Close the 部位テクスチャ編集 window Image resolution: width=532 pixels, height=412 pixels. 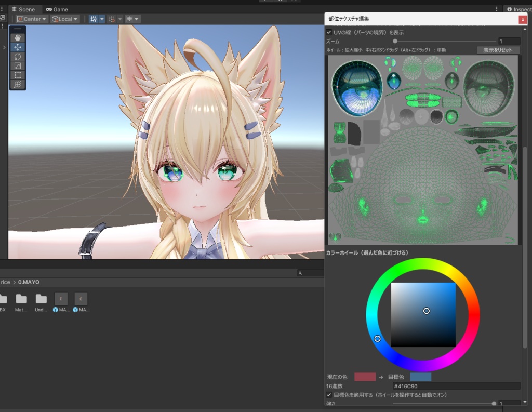click(x=523, y=19)
